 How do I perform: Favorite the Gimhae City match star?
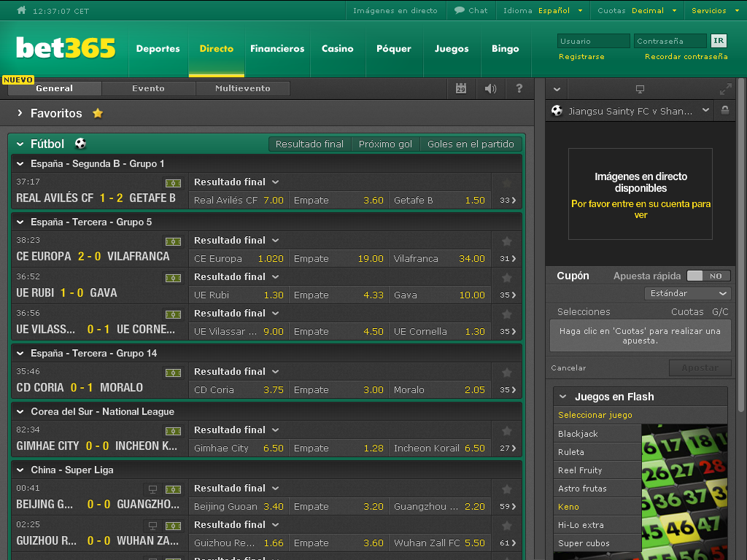click(x=507, y=431)
